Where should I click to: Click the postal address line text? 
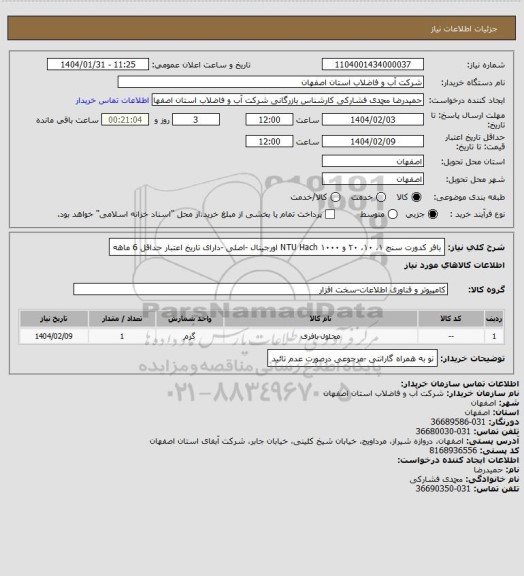tap(306, 441)
